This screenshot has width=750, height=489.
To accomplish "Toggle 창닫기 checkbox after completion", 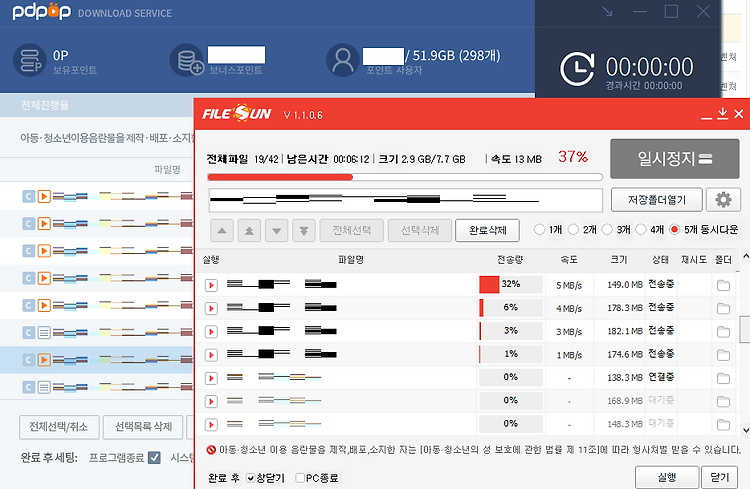I will 250,478.
